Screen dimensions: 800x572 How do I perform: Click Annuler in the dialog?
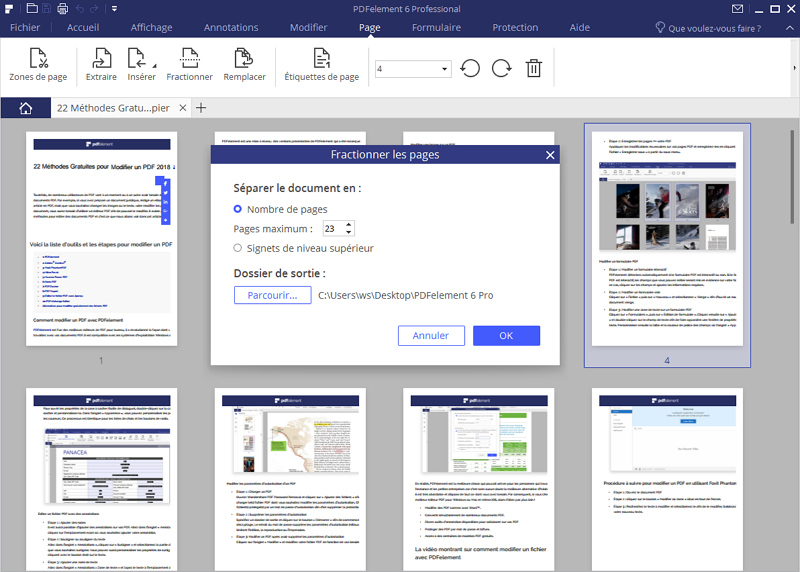431,336
